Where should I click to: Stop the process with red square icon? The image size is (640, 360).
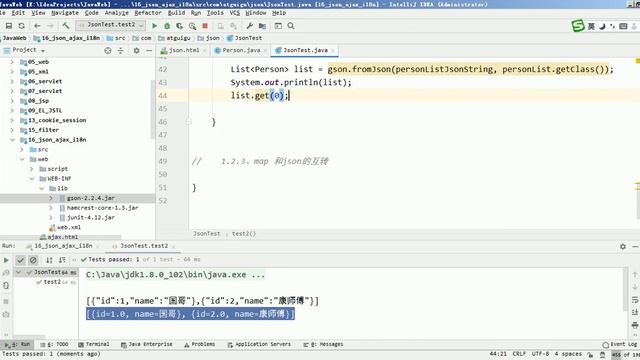(205, 26)
